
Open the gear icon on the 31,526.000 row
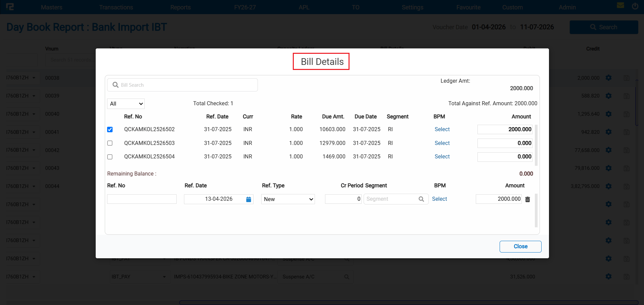pyautogui.click(x=608, y=276)
